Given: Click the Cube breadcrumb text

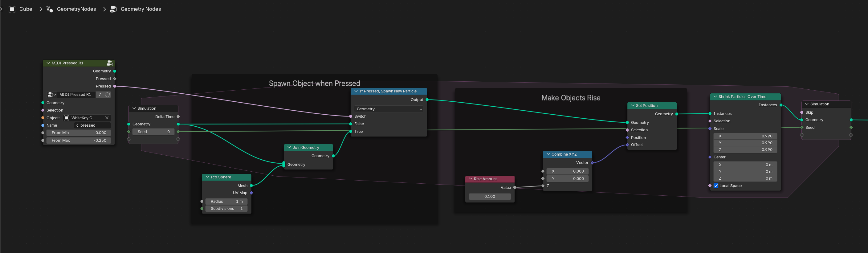Looking at the screenshot, I should [26, 9].
